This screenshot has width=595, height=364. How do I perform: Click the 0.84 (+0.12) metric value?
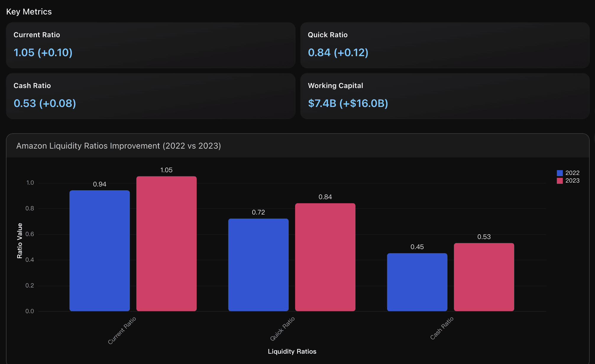tap(338, 53)
